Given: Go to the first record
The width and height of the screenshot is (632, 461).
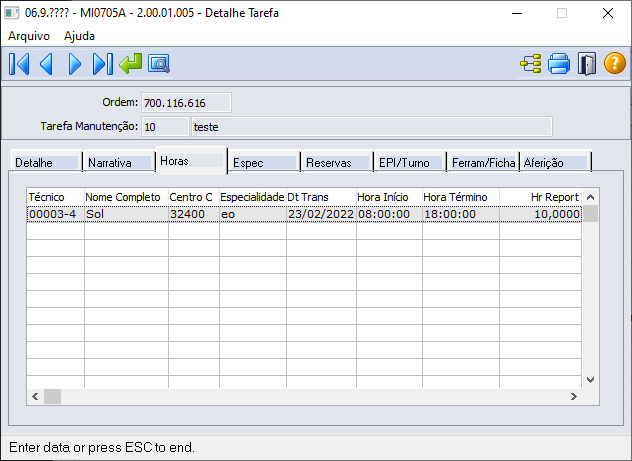Looking at the screenshot, I should tap(19, 64).
